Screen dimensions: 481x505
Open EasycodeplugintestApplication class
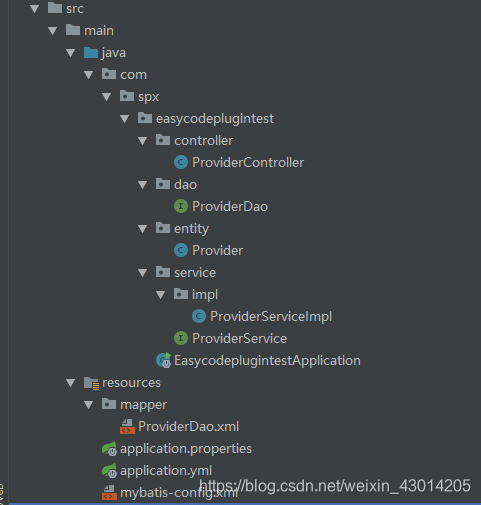267,361
